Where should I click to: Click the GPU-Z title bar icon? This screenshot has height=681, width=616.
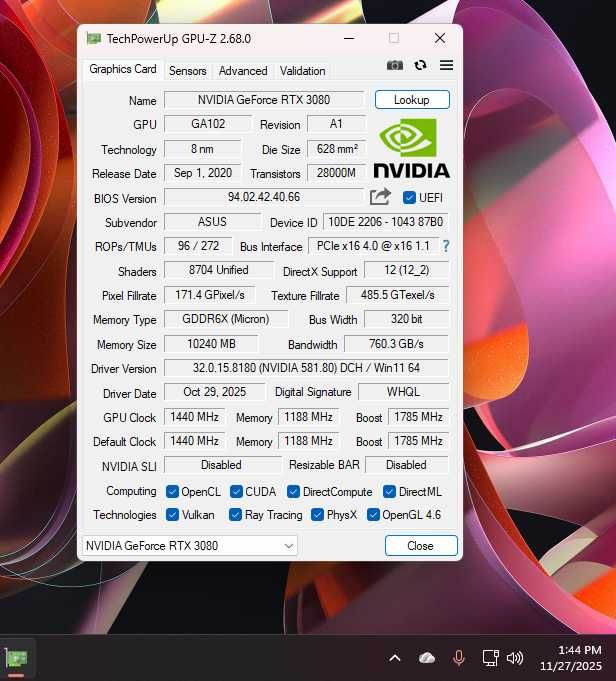pyautogui.click(x=93, y=39)
